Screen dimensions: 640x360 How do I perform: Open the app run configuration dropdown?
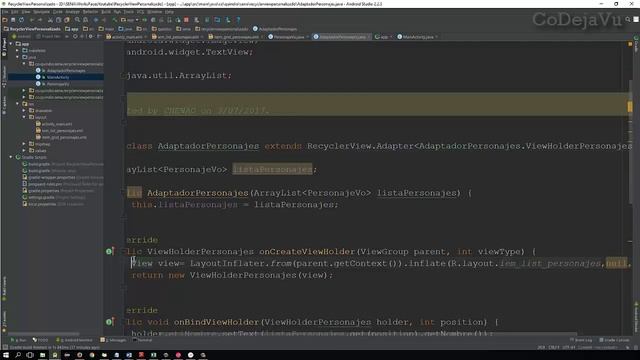coord(130,20)
